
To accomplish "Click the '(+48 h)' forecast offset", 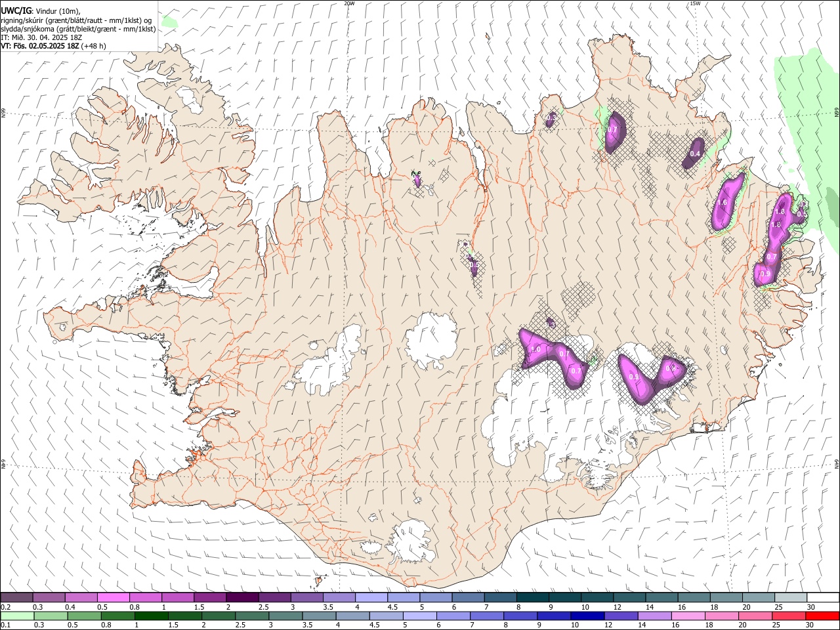I will click(x=94, y=46).
